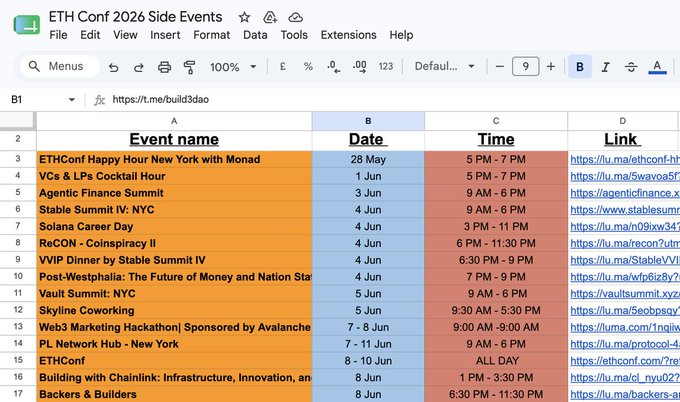
Task: Check the cloud save status icon
Action: (x=295, y=17)
